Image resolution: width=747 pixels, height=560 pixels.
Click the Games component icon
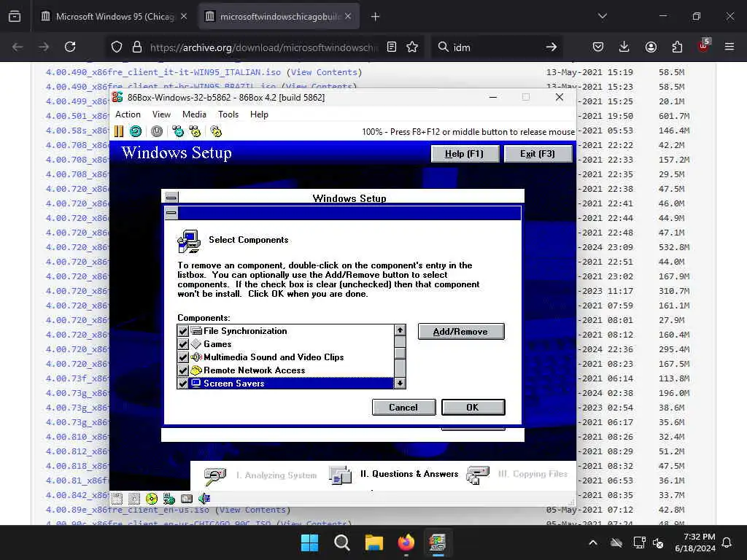(196, 344)
